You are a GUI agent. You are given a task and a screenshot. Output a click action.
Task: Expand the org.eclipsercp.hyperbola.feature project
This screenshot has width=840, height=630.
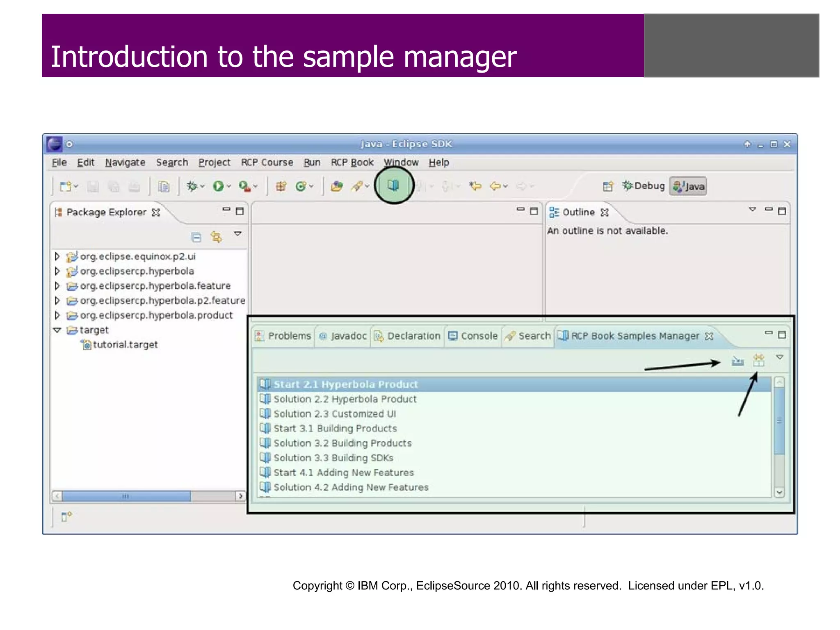57,286
